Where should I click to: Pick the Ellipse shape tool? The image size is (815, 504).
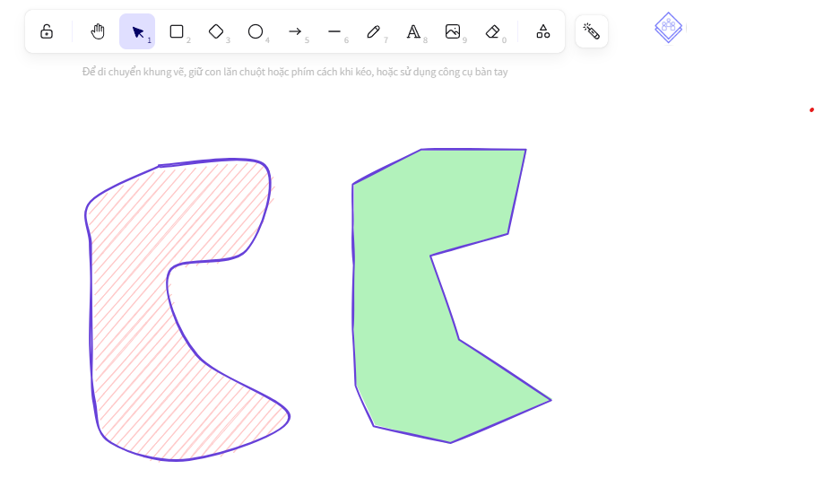point(256,31)
